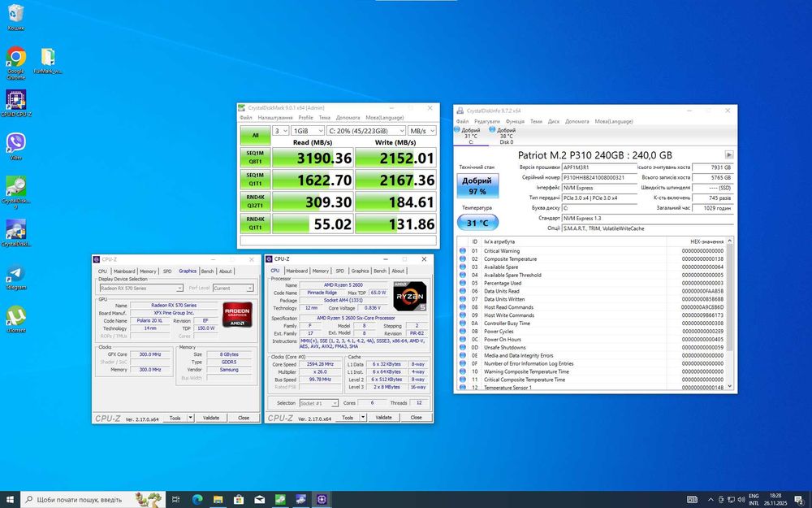This screenshot has width=812, height=508.
Task: Switch to SPD tab in CPU-Z CPU window
Action: pos(339,271)
